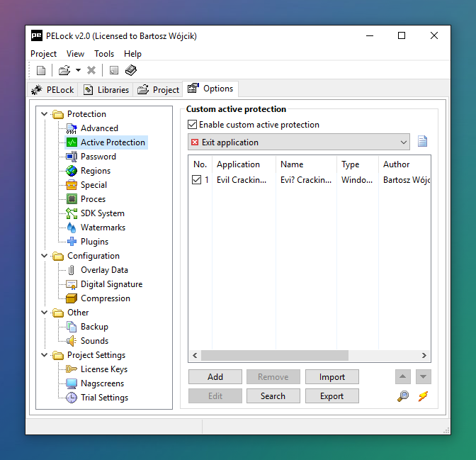Image resolution: width=476 pixels, height=460 pixels.
Task: Click the Digital Signature certificate icon
Action: [72, 284]
